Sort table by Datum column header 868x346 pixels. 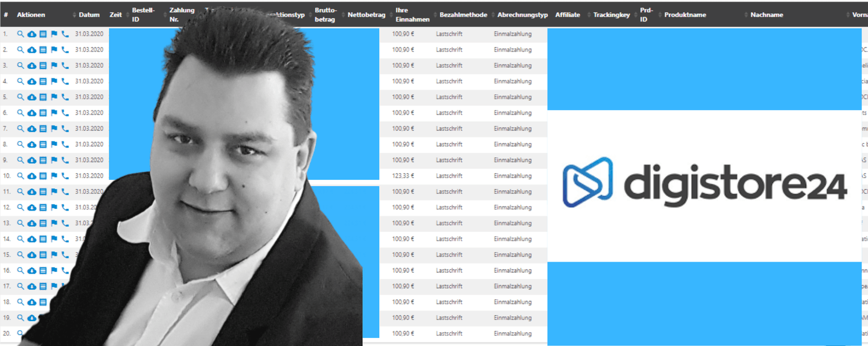(89, 15)
